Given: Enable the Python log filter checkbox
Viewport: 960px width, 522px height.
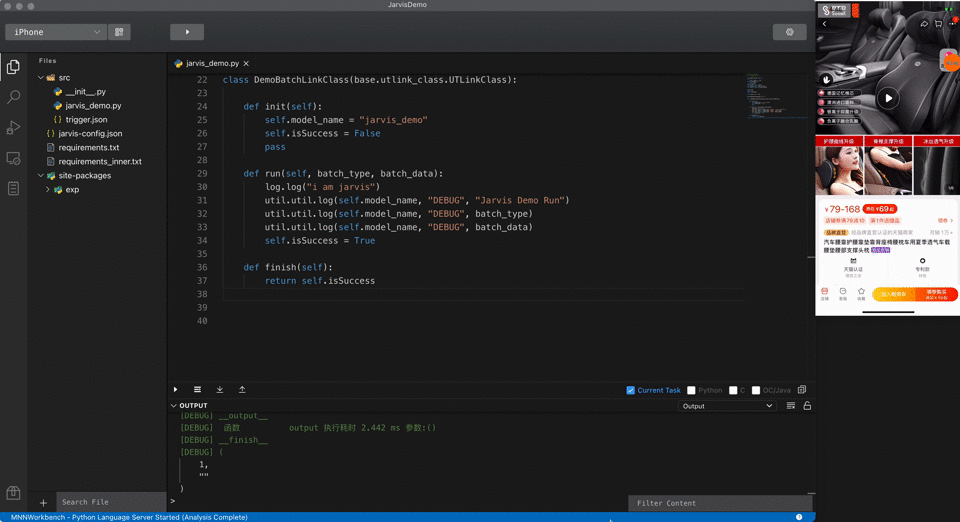Looking at the screenshot, I should click(x=691, y=390).
